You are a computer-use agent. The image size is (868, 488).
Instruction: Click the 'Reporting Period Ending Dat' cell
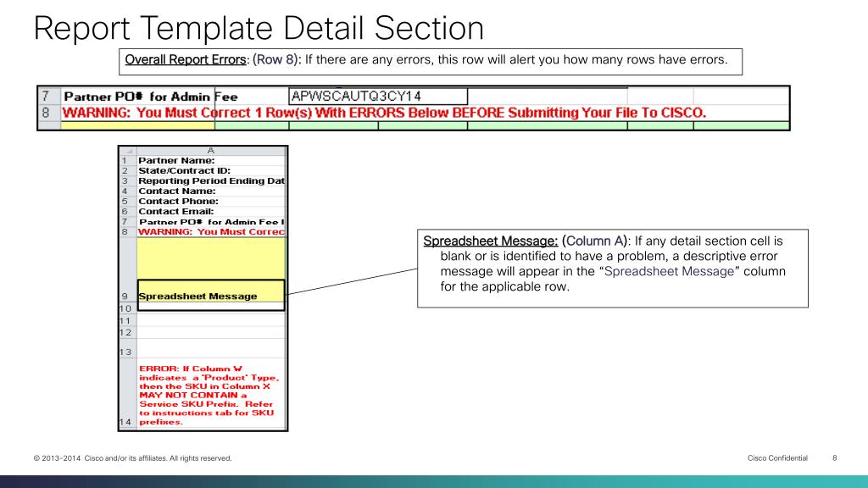211,181
